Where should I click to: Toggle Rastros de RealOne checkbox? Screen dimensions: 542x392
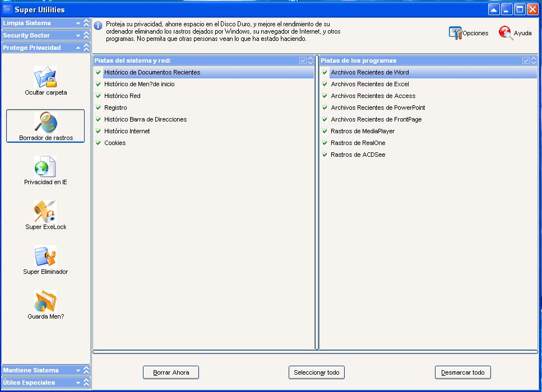click(x=325, y=143)
